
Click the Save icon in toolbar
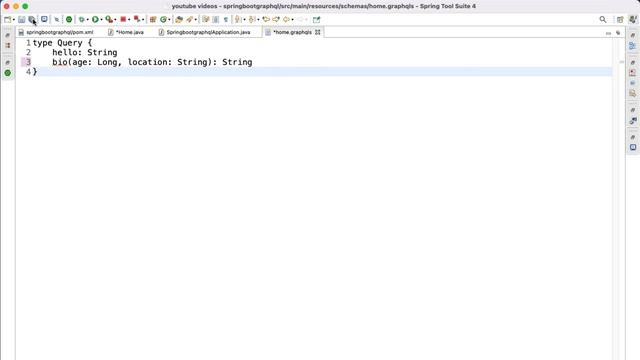coord(22,19)
